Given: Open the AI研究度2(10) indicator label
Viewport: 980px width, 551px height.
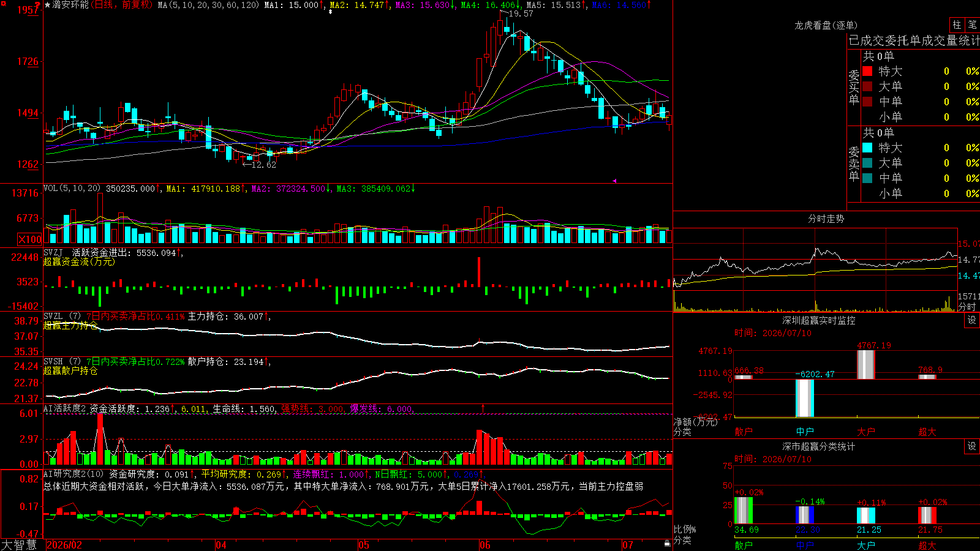Looking at the screenshot, I should [x=73, y=474].
